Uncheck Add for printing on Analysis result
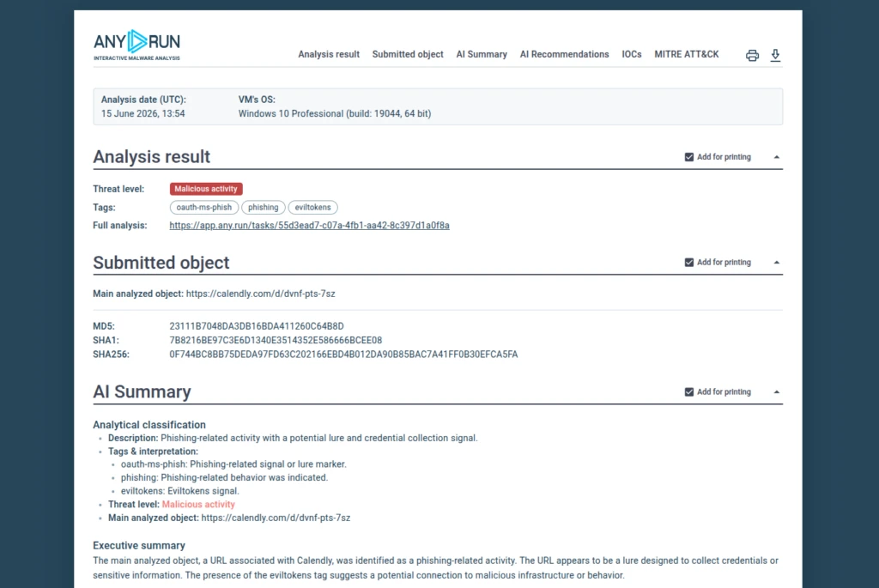 [x=689, y=157]
